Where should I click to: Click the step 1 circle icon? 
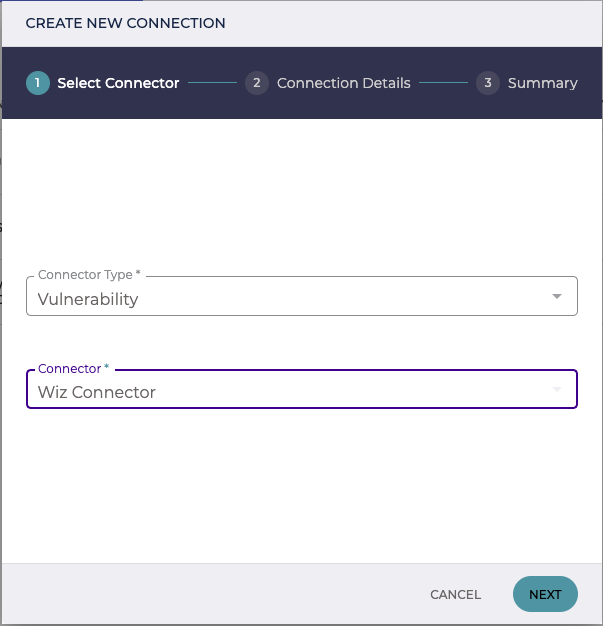point(38,83)
